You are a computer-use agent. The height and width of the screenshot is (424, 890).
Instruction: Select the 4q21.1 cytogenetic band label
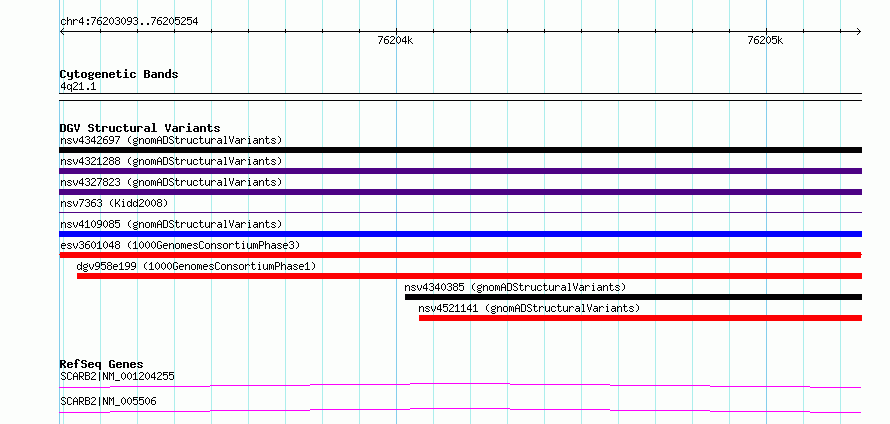point(78,86)
